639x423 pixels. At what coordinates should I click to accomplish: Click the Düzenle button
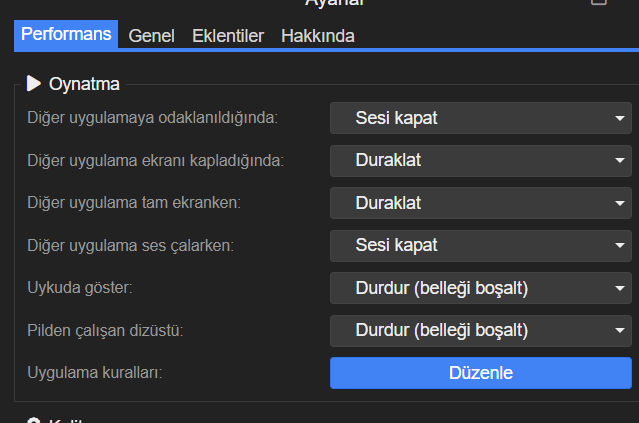click(480, 373)
